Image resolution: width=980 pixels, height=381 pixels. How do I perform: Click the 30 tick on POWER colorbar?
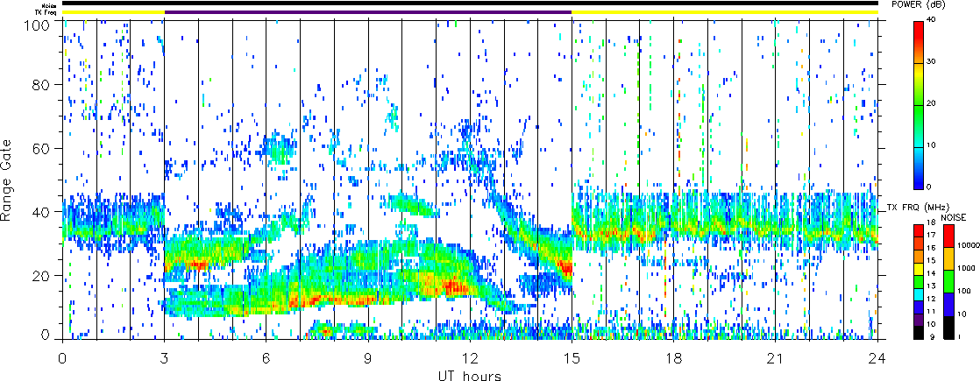coord(932,62)
